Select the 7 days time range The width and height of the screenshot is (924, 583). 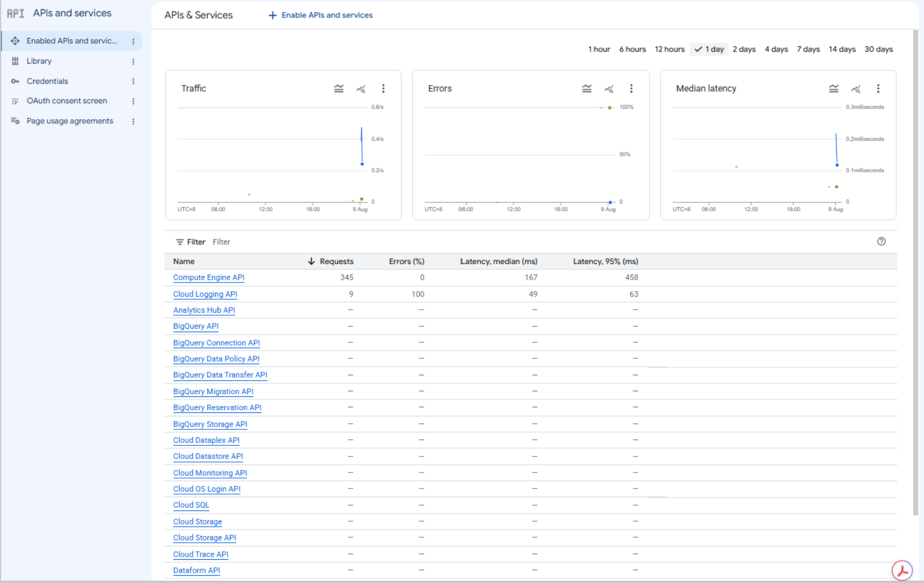[x=808, y=49]
